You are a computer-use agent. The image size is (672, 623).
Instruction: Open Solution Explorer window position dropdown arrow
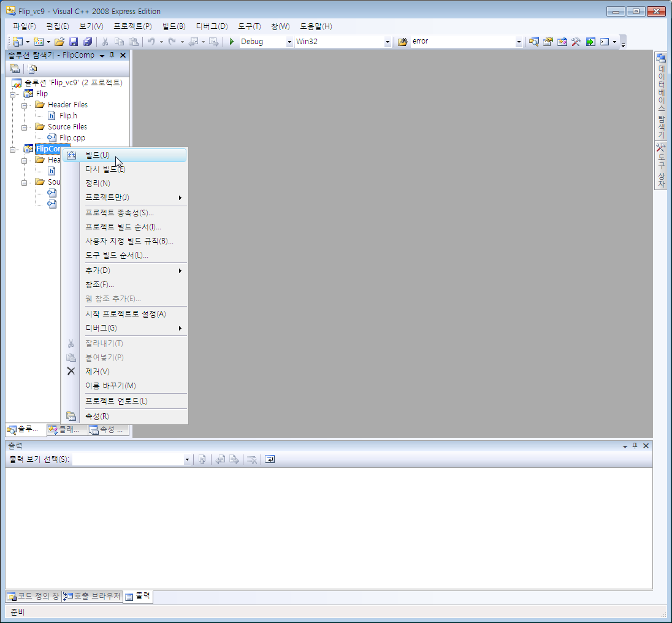coord(102,55)
